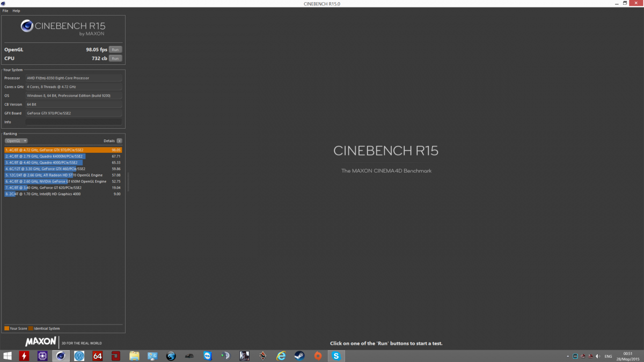Select ranking row 4 GeForce GTX 460
The height and width of the screenshot is (362, 644).
(63, 168)
